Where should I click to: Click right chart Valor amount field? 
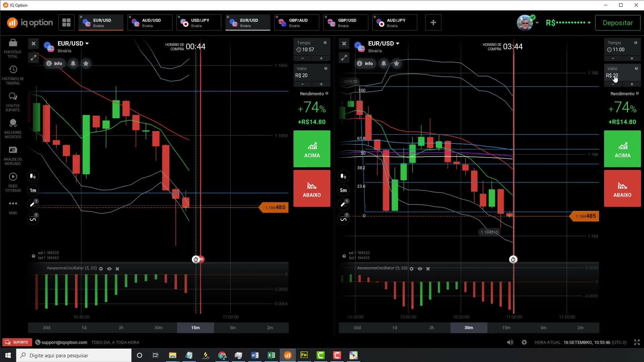coord(622,72)
